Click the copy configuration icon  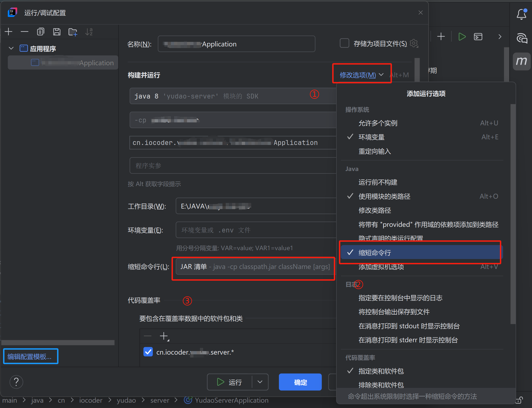click(x=41, y=32)
